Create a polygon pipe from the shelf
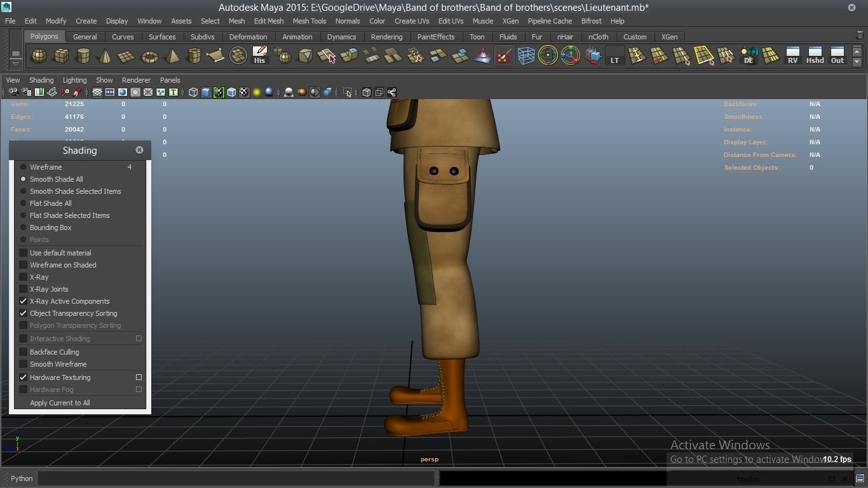868x488 pixels. 194,56
